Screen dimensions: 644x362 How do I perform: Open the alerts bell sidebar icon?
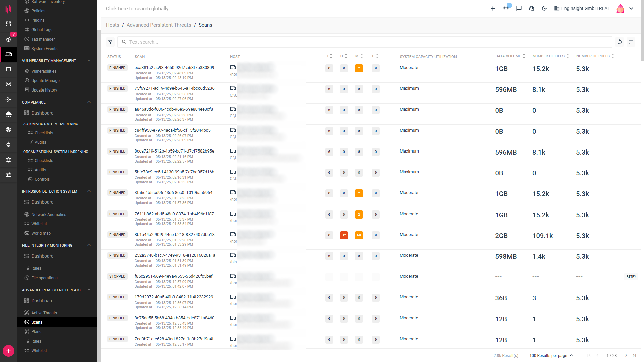click(x=8, y=160)
